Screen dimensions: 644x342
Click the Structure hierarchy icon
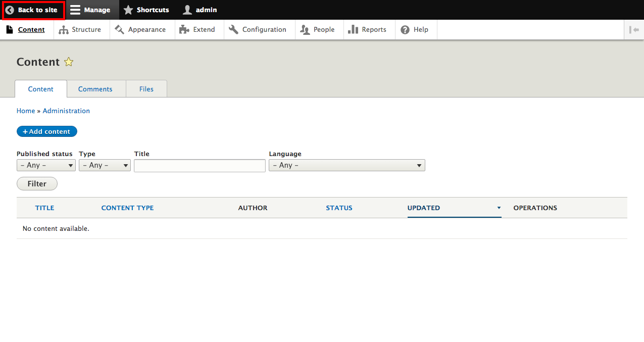tap(64, 30)
